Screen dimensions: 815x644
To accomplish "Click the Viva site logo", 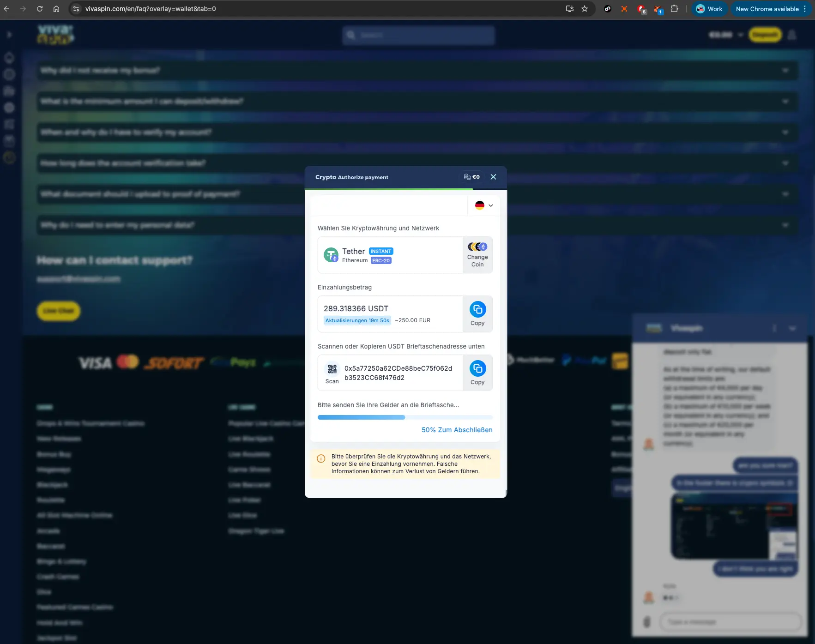I will 55,34.
